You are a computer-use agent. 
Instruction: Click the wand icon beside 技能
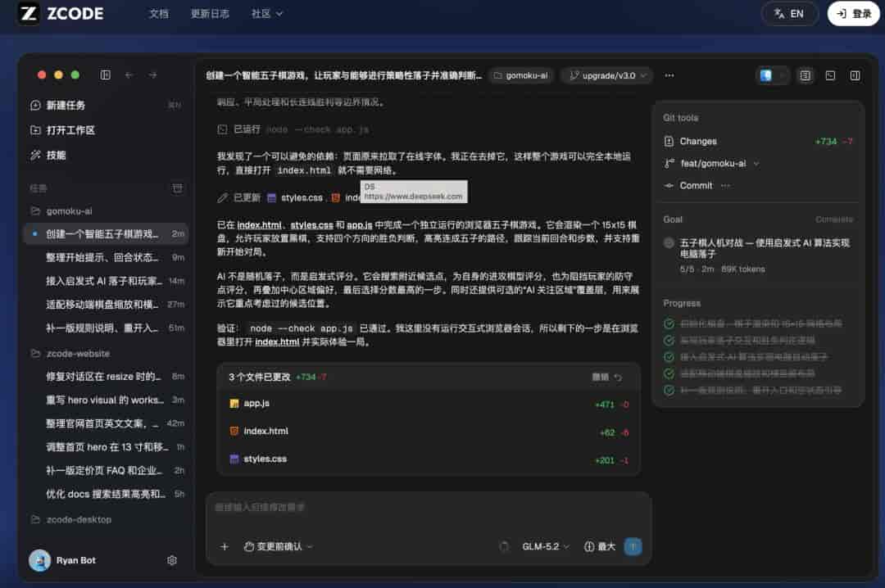35,155
